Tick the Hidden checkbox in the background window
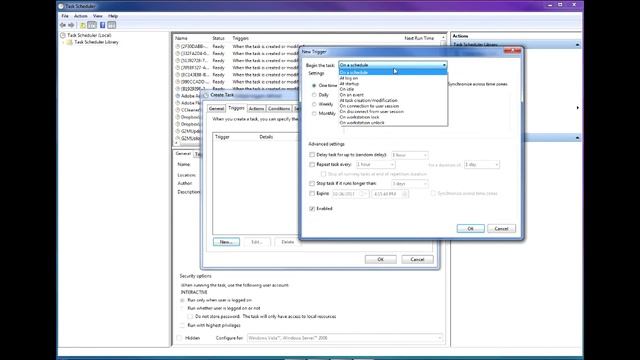Viewport: 640px width, 360px height. pos(179,338)
